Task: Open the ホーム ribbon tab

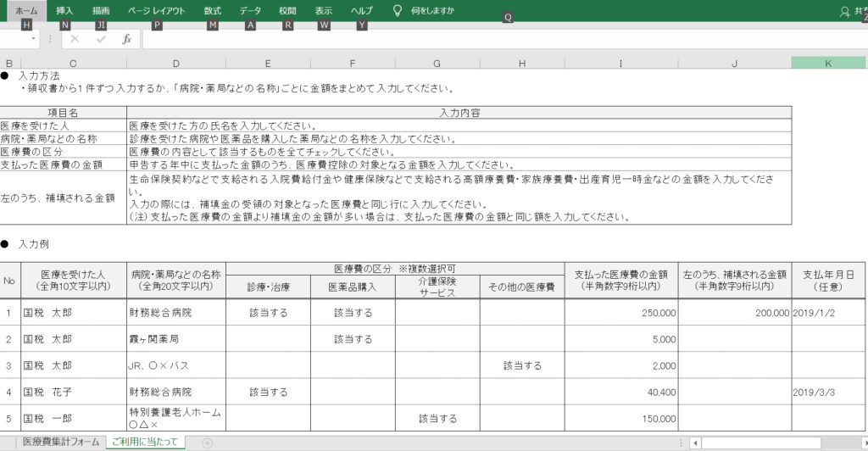Action: coord(26,11)
